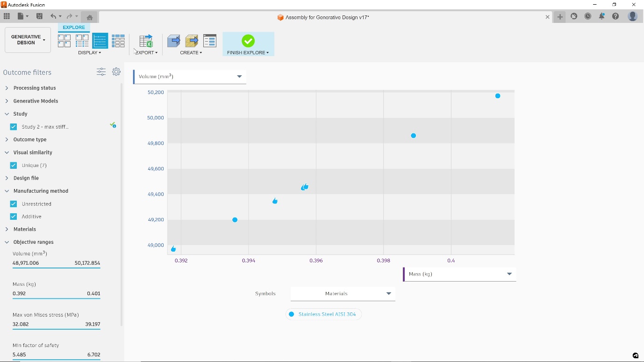The width and height of the screenshot is (644, 362).
Task: Click the Finish Explore button
Action: click(248, 44)
